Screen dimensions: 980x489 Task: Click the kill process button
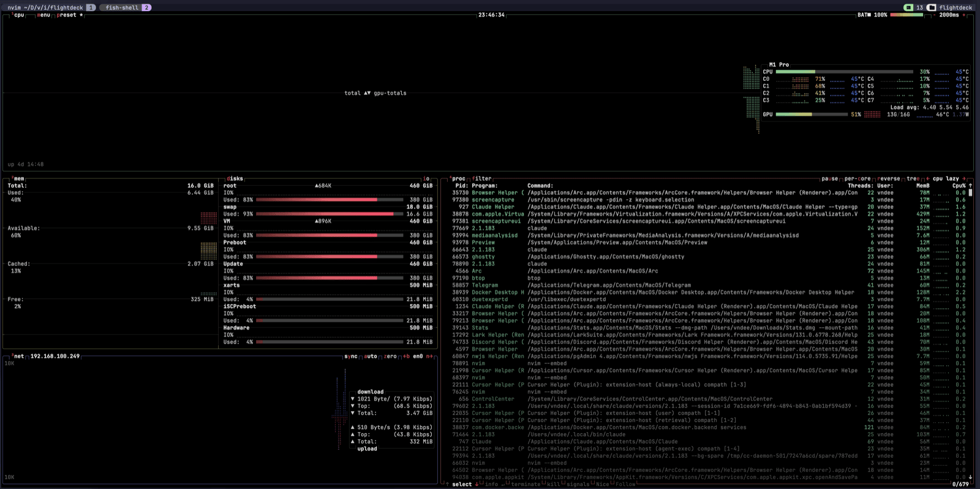click(x=553, y=484)
